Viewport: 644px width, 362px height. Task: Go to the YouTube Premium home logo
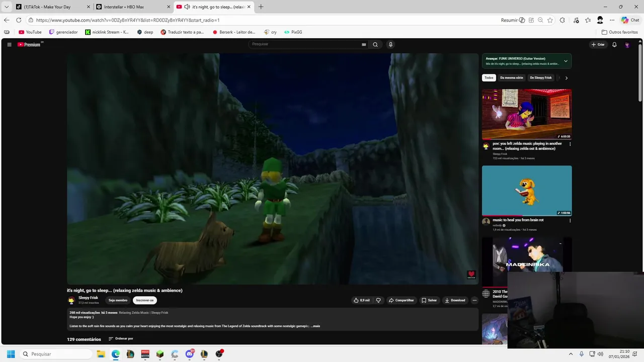coord(29,44)
